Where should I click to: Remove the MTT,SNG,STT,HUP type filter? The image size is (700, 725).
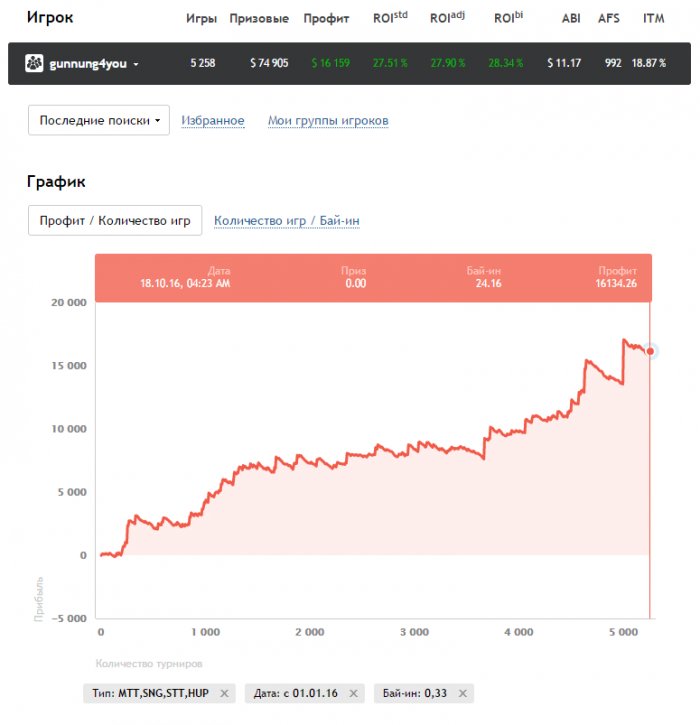[224, 693]
